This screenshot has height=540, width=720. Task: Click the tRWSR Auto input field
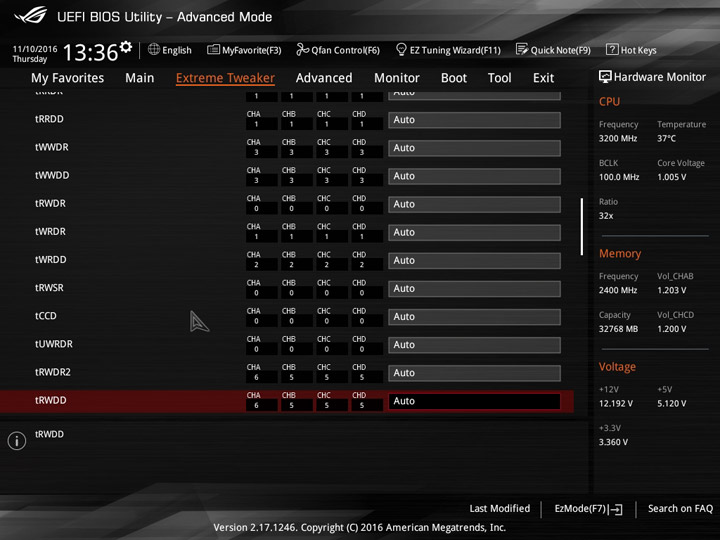click(474, 288)
